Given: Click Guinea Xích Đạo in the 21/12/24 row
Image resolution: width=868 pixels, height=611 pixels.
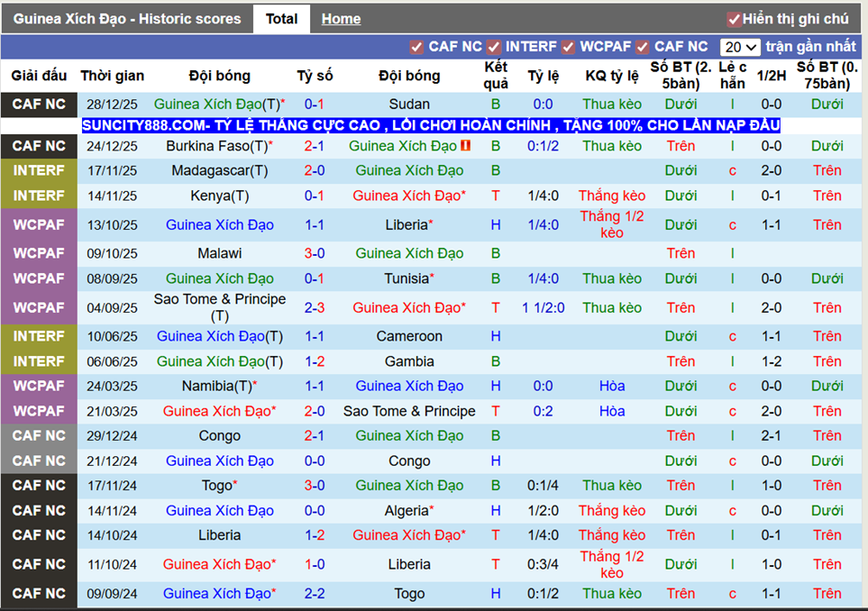Looking at the screenshot, I should tap(220, 461).
